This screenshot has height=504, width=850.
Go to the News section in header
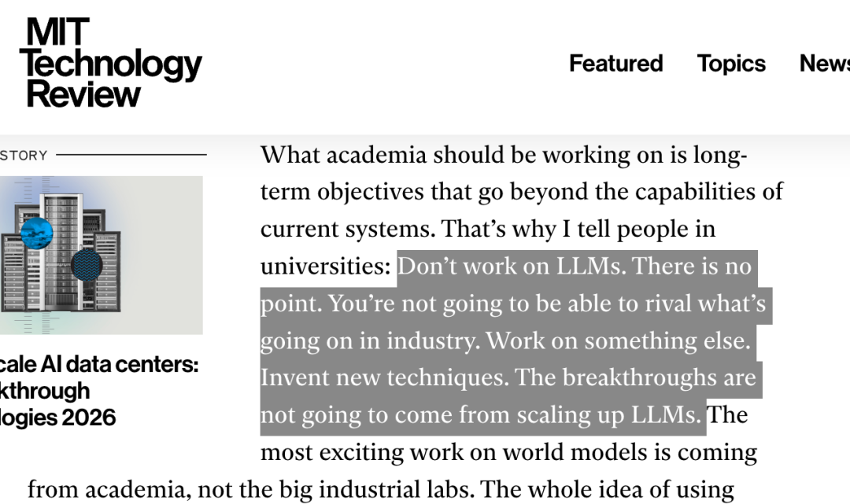coord(825,64)
